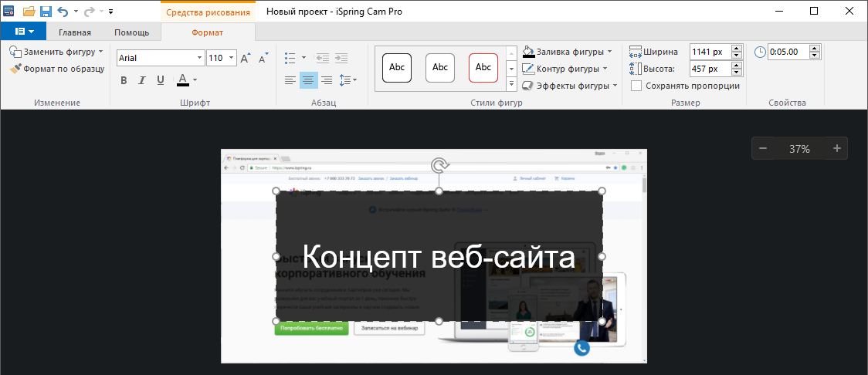Click the top-right resize handle of shape
The image size is (868, 375).
point(602,191)
